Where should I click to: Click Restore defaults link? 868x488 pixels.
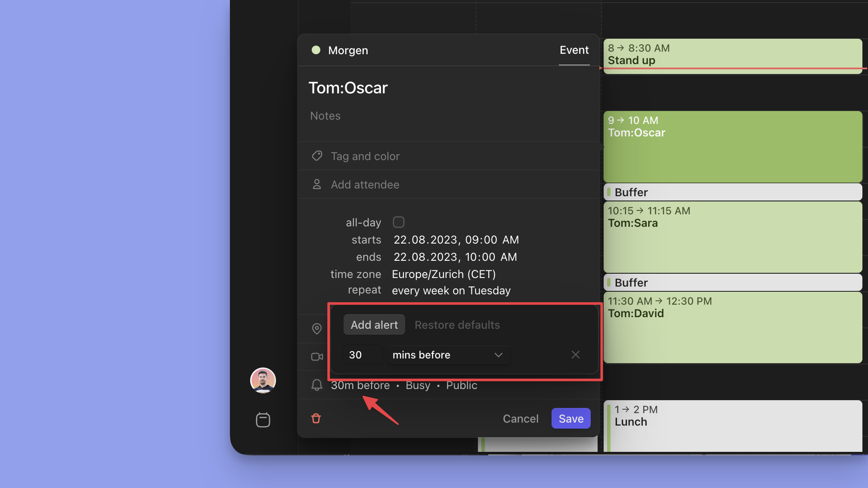(x=457, y=325)
